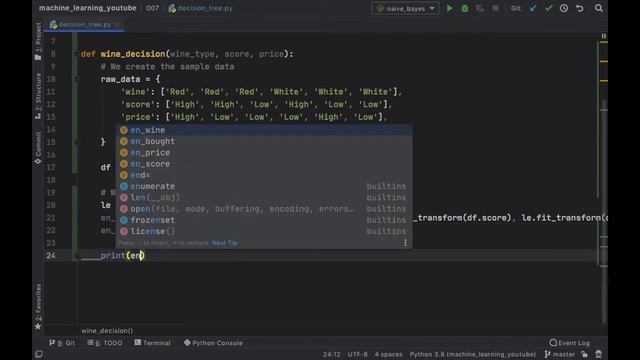Click the comment '# We create the sample data'
Image resolution: width=640 pixels, height=360 pixels.
pyautogui.click(x=167, y=67)
